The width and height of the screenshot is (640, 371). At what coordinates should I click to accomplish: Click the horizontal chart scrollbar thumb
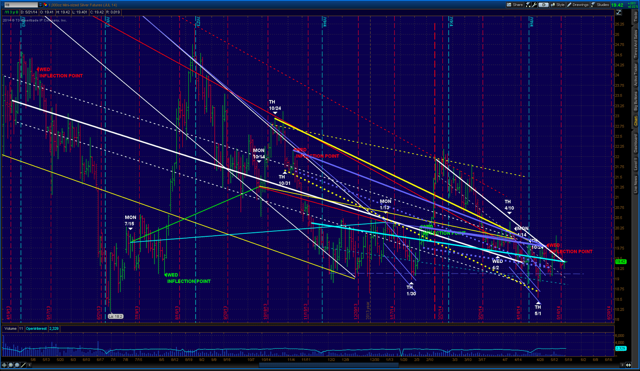tap(329, 365)
